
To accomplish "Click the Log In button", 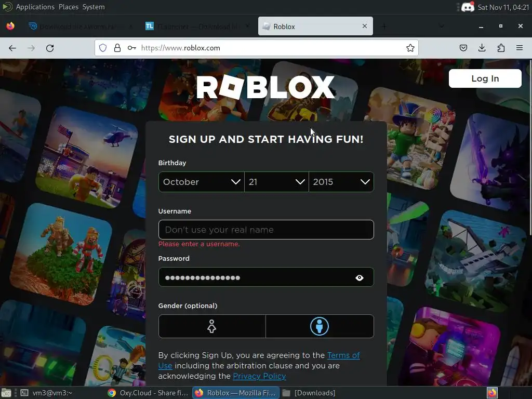I will click(485, 78).
